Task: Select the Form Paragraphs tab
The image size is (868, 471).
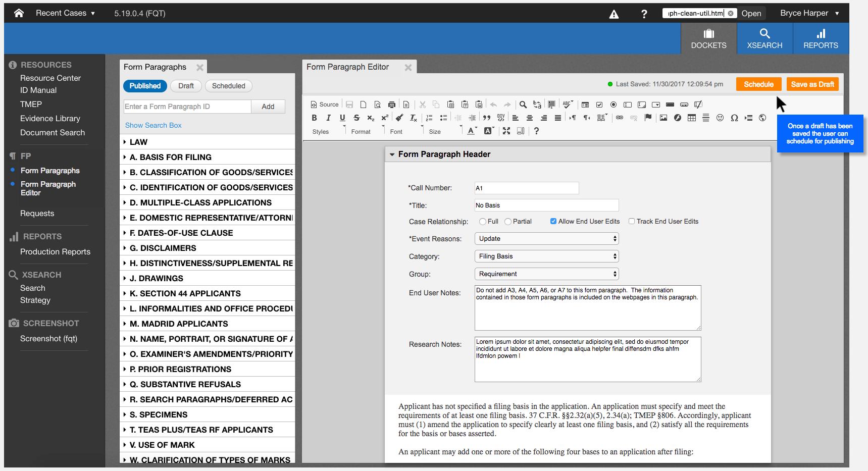Action: pyautogui.click(x=155, y=67)
